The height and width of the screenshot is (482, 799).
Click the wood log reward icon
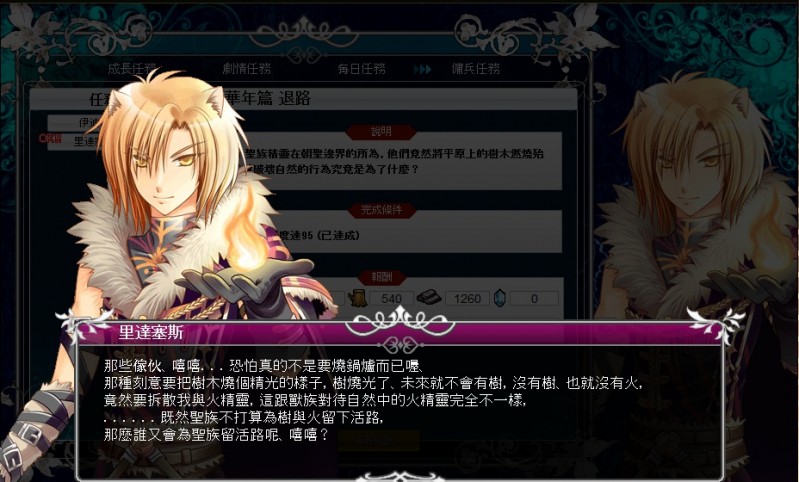pos(358,298)
